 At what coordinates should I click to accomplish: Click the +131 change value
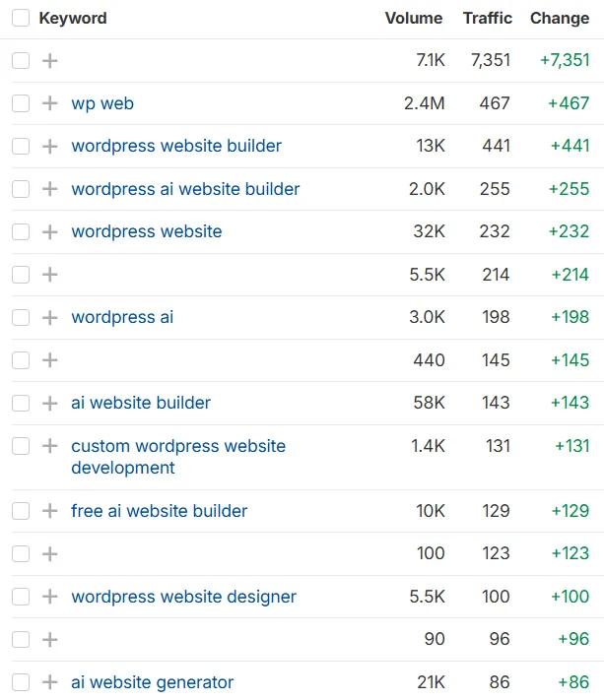[572, 446]
